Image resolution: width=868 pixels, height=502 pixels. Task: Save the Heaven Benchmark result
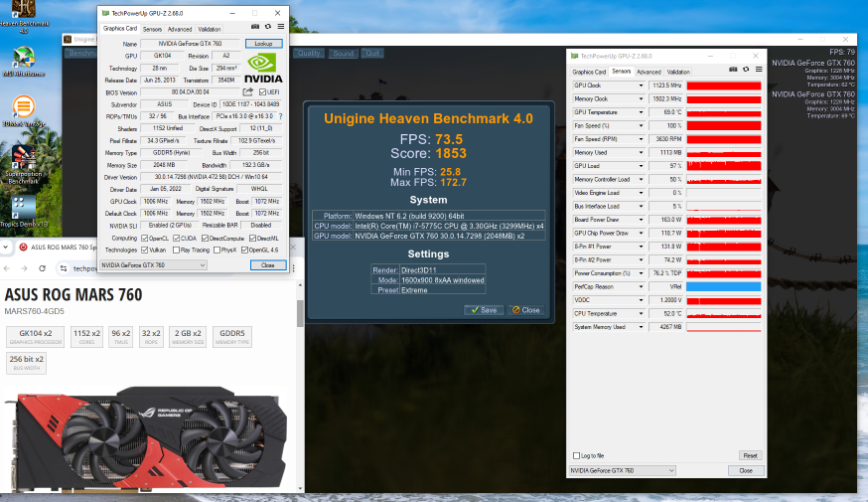click(485, 310)
